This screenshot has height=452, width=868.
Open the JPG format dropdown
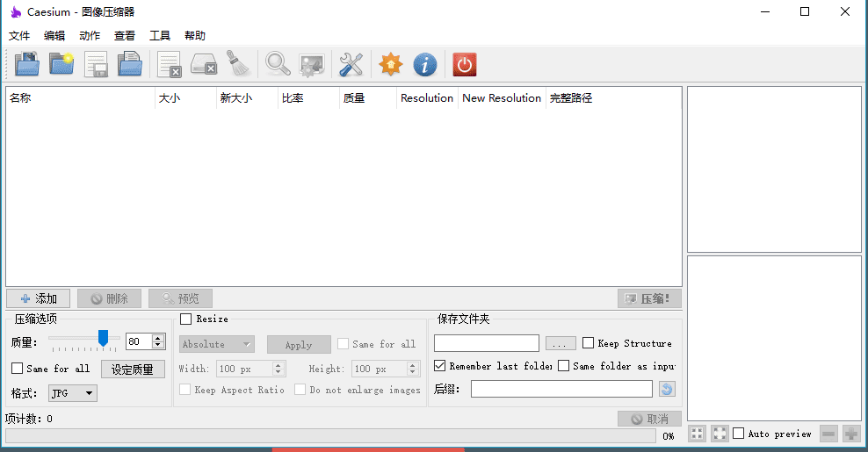click(x=73, y=393)
